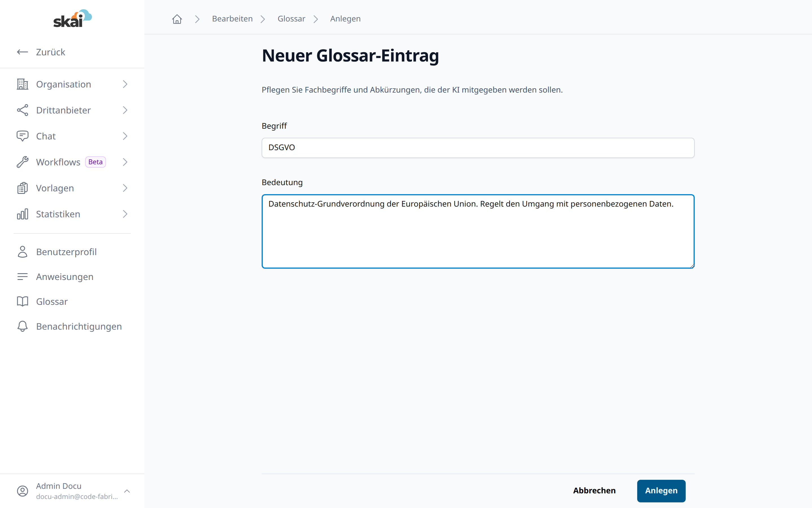Image resolution: width=812 pixels, height=508 pixels.
Task: Click the Beta badge next to Workflows
Action: tap(96, 162)
